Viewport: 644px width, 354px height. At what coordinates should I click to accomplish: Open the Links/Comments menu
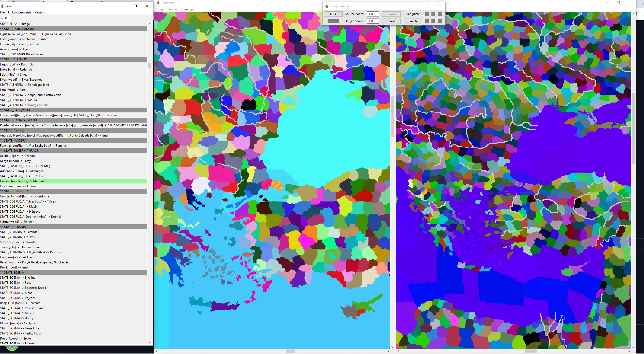[x=20, y=12]
